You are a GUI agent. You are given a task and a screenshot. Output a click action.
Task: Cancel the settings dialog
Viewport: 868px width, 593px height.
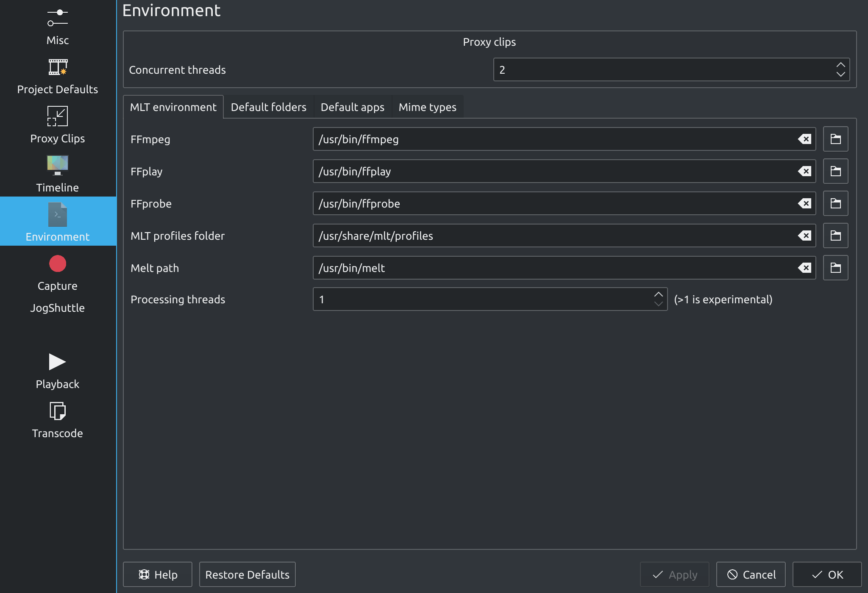pyautogui.click(x=751, y=574)
